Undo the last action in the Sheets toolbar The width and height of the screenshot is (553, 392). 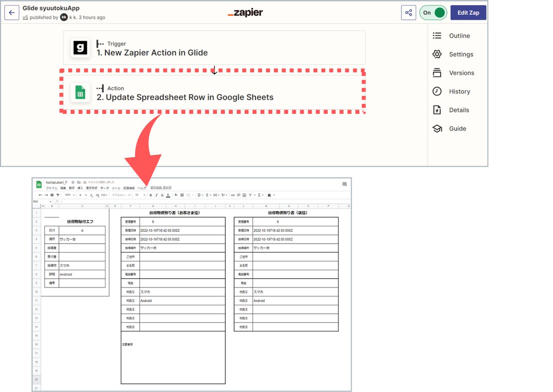pos(41,195)
